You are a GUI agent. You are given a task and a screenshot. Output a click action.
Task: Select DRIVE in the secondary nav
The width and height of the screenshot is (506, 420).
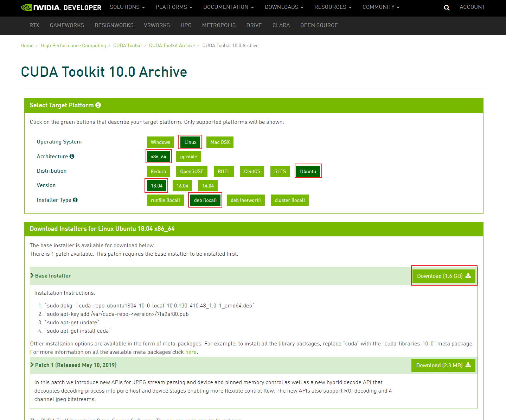pyautogui.click(x=254, y=25)
